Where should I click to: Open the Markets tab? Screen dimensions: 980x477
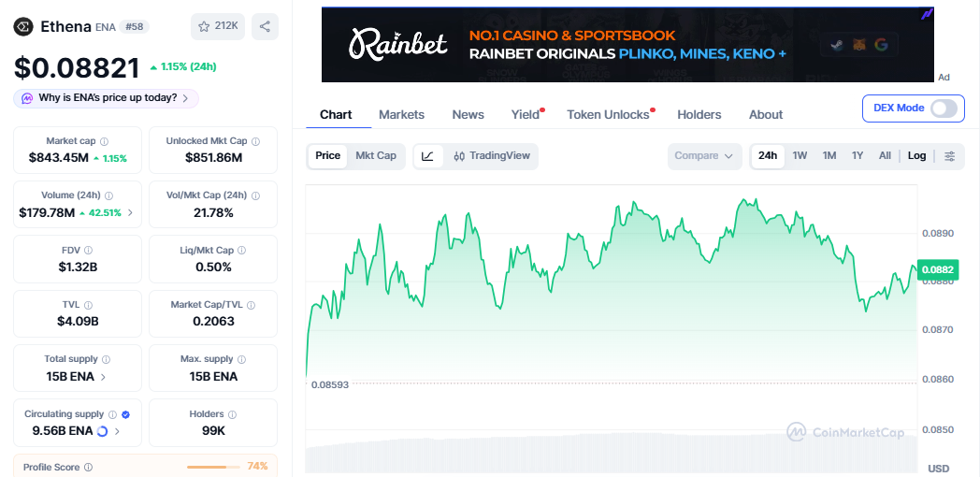401,114
